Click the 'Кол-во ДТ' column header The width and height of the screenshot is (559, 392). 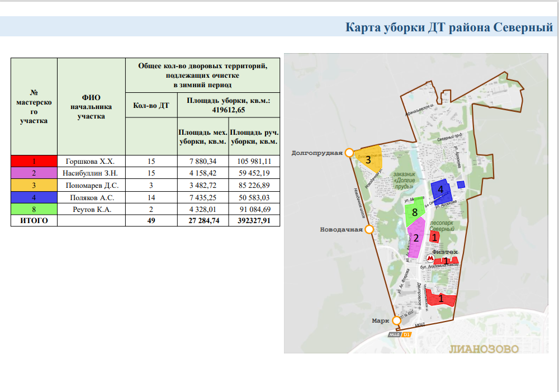151,105
